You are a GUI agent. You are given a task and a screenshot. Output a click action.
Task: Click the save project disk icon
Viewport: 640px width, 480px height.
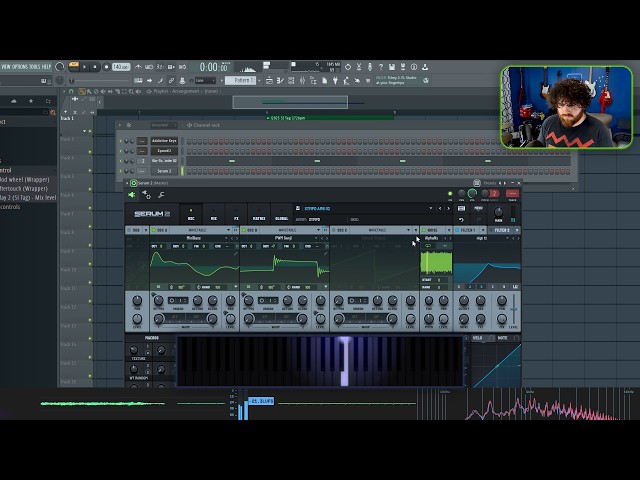392,67
